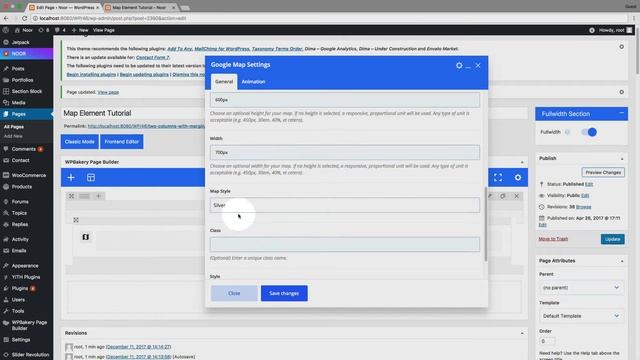Open the WordPress logo menu in admin bar
640x360 pixels.
(x=6, y=30)
